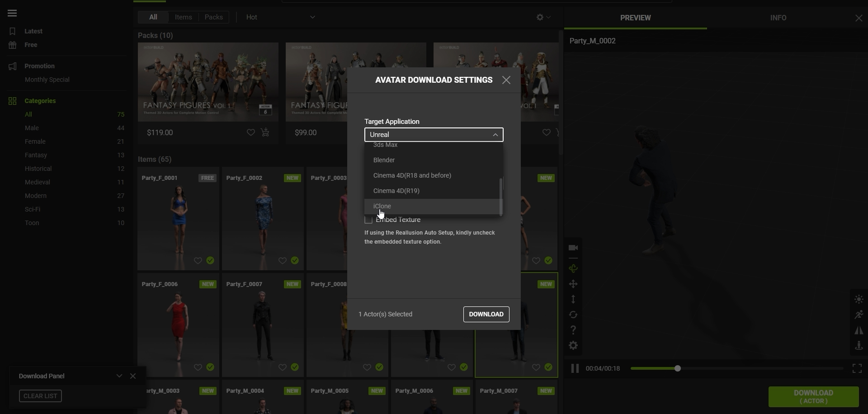Collapse the Download Panel with its chevron
The width and height of the screenshot is (868, 414).
(x=119, y=376)
